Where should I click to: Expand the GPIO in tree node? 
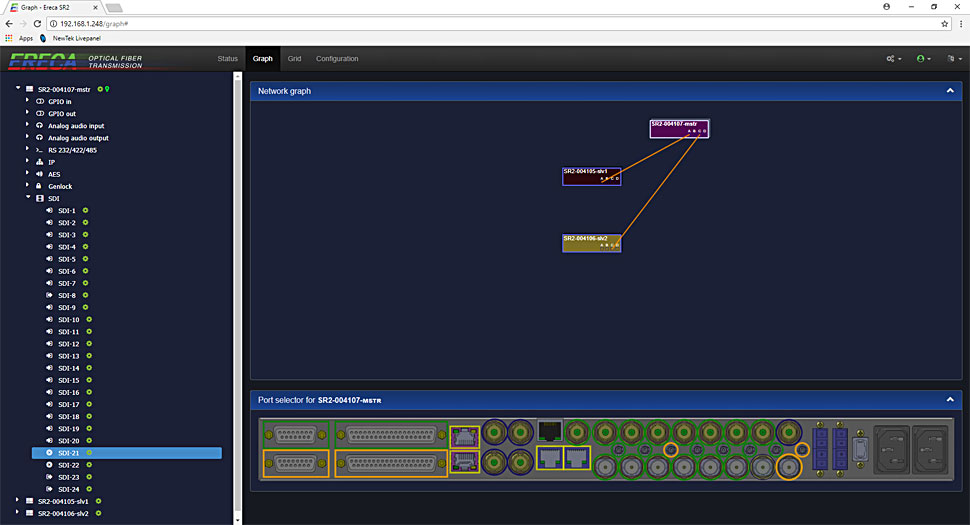(28, 101)
